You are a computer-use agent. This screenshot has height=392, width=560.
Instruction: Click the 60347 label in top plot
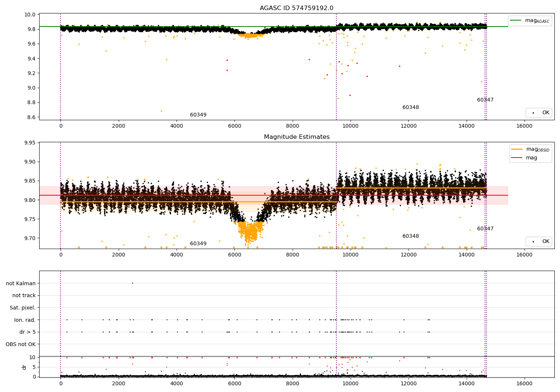(x=485, y=100)
